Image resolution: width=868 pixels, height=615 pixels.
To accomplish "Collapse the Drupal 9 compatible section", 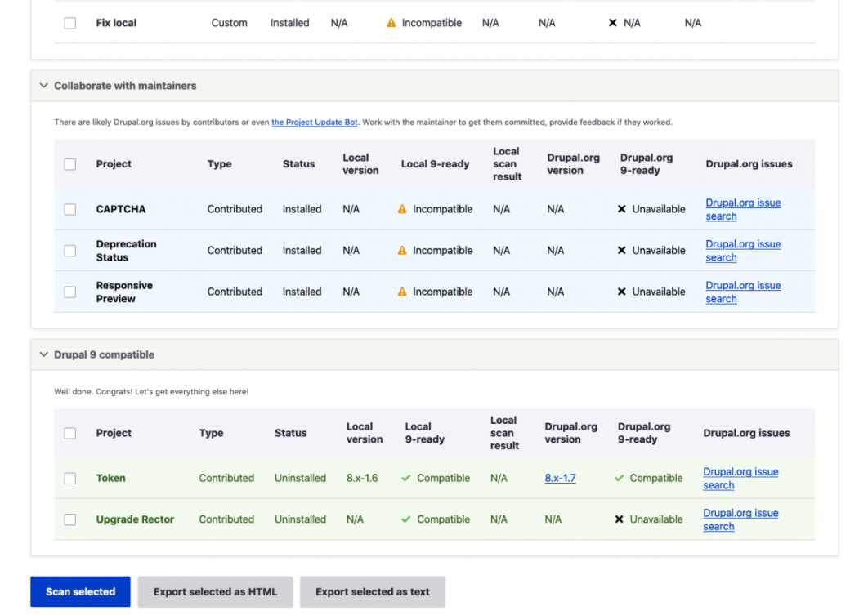I will click(x=43, y=354).
